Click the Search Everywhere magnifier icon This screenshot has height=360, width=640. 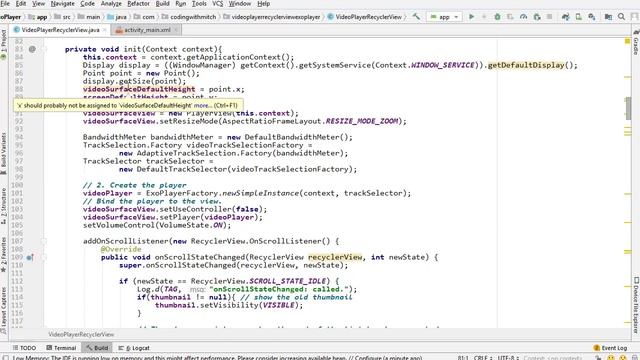point(621,17)
